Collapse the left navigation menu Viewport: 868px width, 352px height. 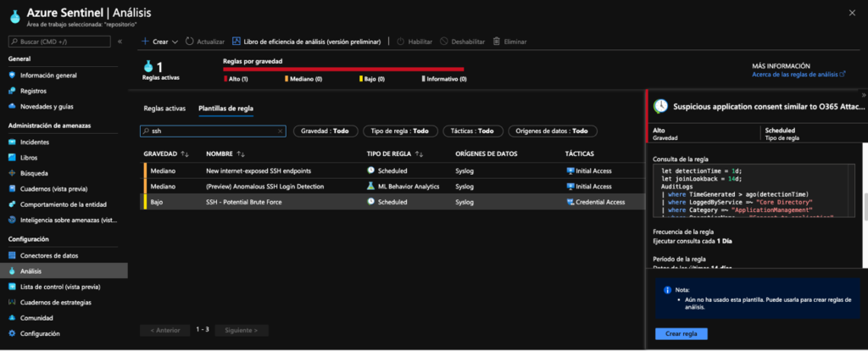[x=120, y=42]
